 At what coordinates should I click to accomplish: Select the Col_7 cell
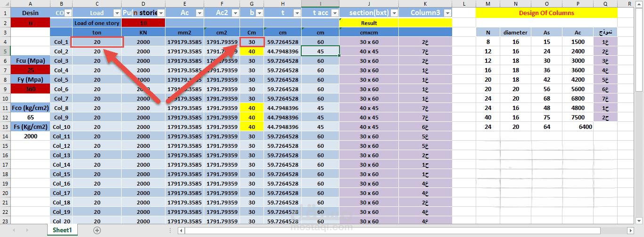[x=61, y=99]
